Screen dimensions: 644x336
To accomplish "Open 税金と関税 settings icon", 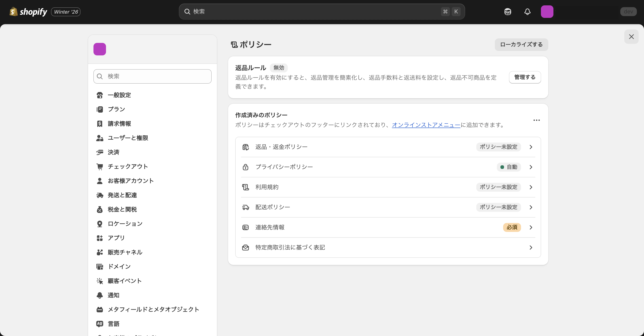I will (x=100, y=209).
